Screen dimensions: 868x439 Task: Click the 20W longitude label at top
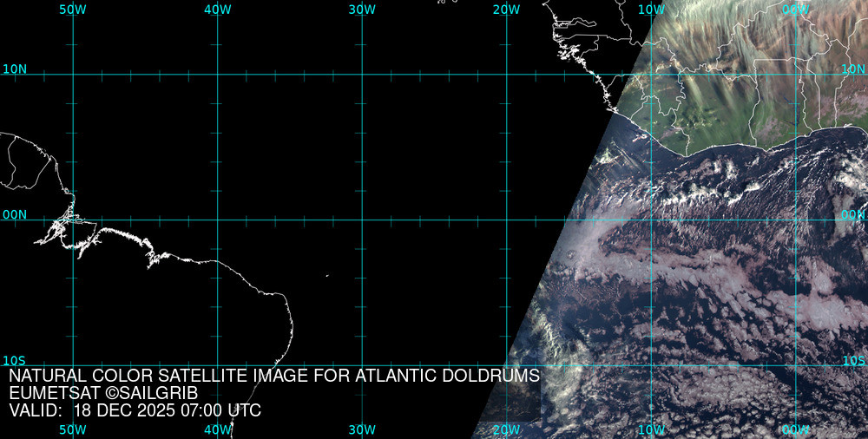[506, 9]
